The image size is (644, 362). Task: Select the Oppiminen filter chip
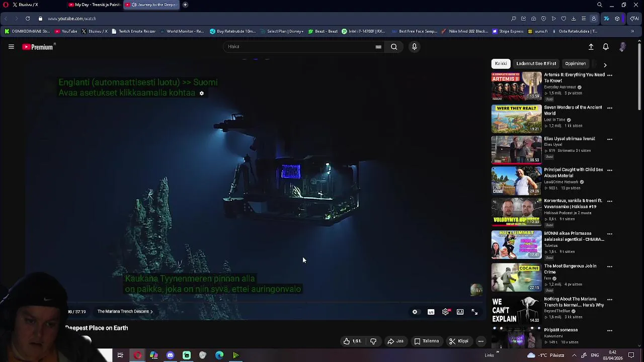[575, 64]
